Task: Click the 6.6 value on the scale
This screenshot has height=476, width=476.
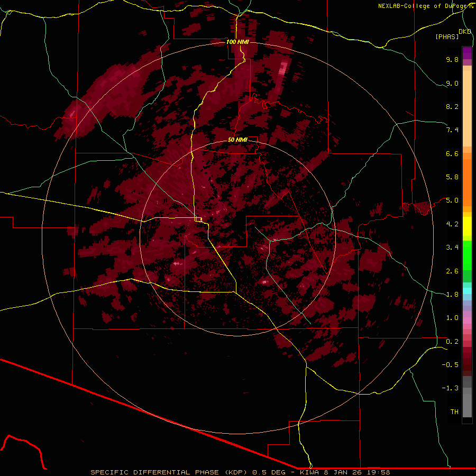Action: pos(452,153)
